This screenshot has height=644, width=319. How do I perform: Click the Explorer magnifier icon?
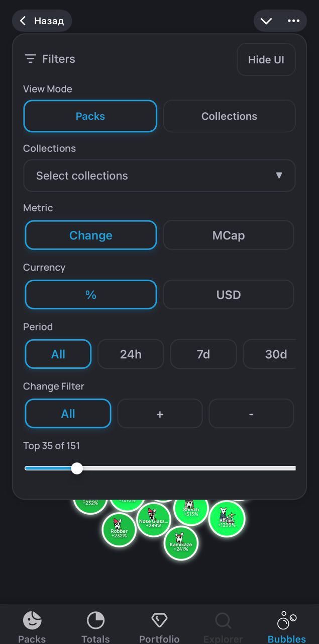click(223, 620)
